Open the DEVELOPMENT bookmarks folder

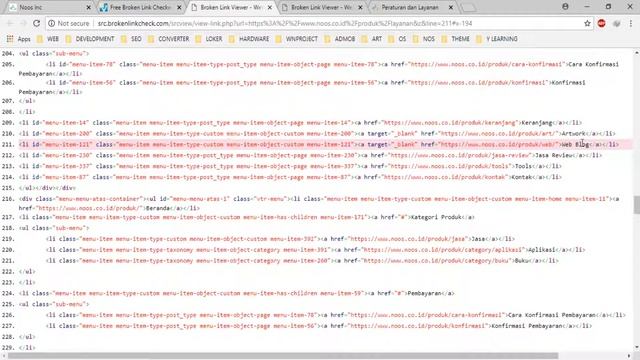pyautogui.click(x=90, y=39)
